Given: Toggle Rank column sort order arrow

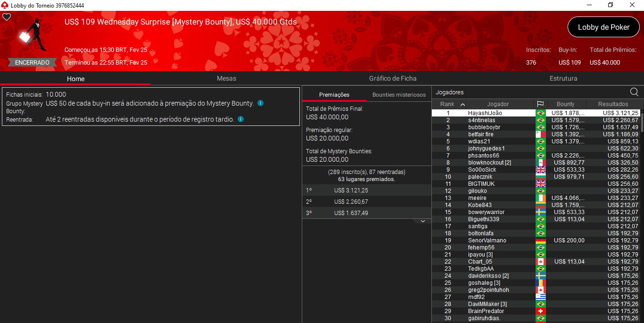Looking at the screenshot, I should (462, 104).
